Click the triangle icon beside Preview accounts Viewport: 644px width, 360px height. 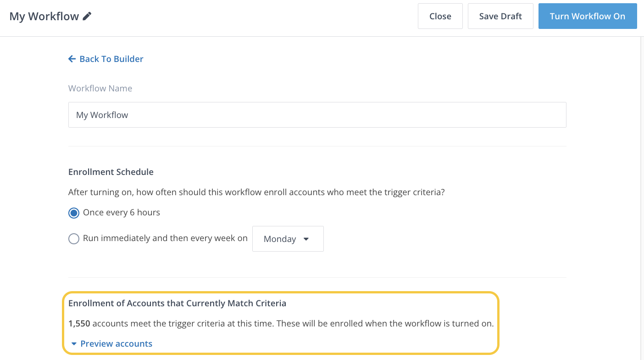coord(74,343)
